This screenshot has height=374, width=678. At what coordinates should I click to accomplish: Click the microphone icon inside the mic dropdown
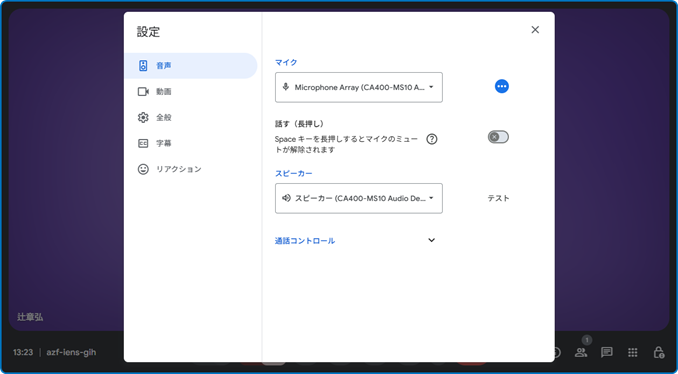coord(285,87)
